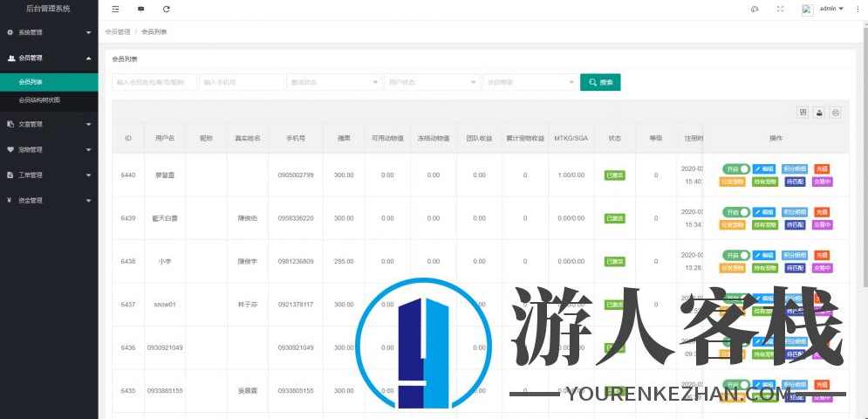Expand the 文章管理 sidebar arrow

[89, 124]
